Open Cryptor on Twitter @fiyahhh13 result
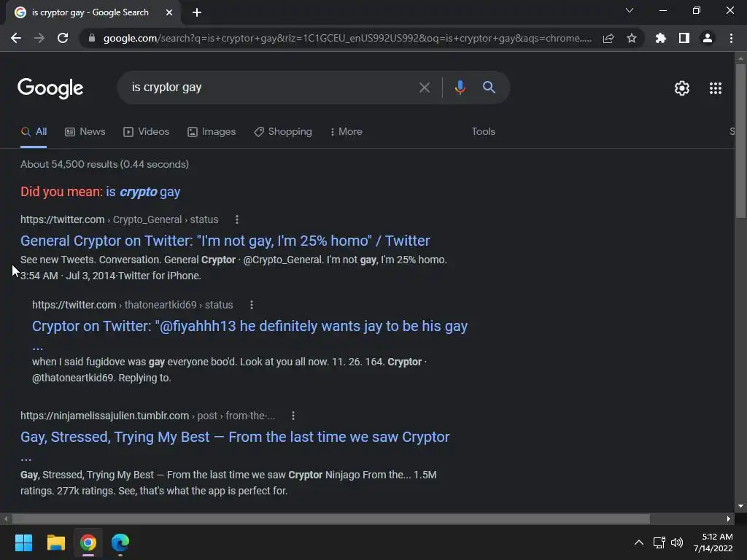The height and width of the screenshot is (560, 747). [x=249, y=326]
